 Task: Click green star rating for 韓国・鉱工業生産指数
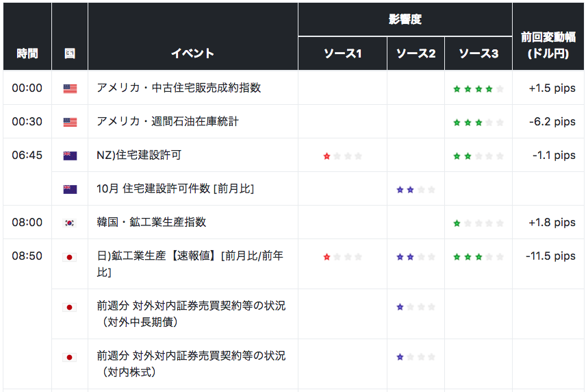point(478,223)
